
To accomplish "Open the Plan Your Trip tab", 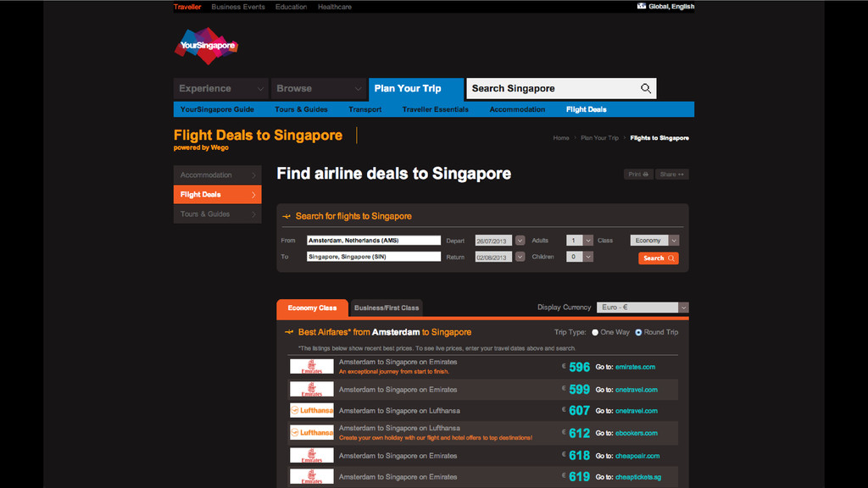I will (x=416, y=88).
